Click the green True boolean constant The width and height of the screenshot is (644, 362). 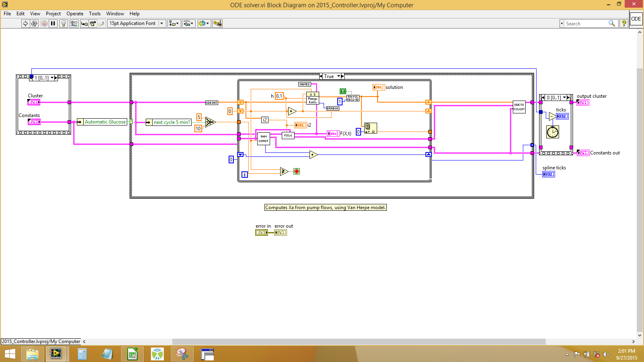[x=343, y=91]
